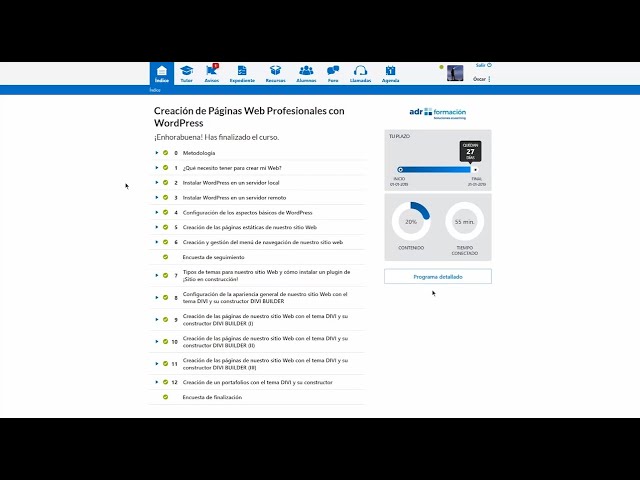Expand unit 5 páginas estáticas arrow
This screenshot has height=480, width=640.
pos(157,227)
